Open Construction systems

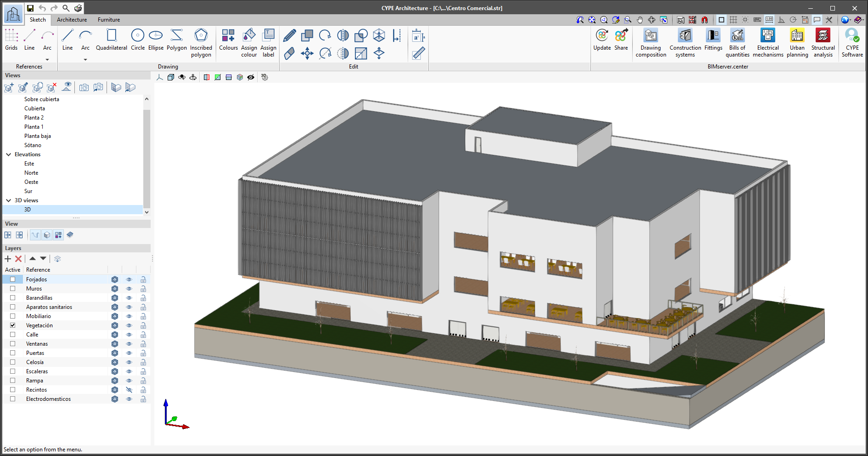point(685,43)
